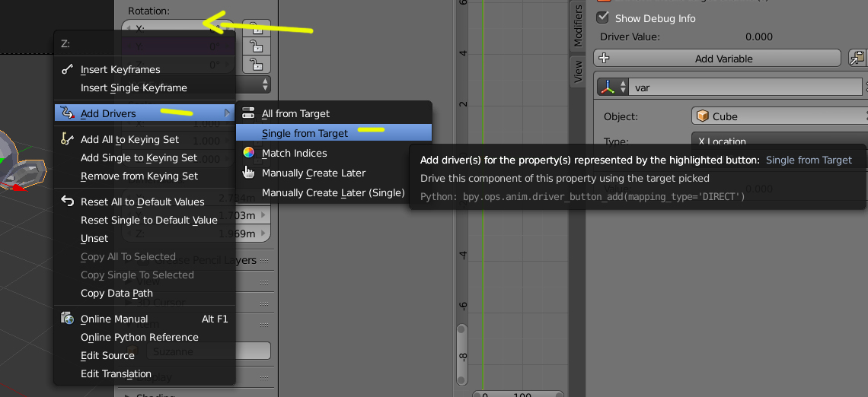Click the keying set icon beside Add All
868x397 pixels.
pyautogui.click(x=67, y=139)
